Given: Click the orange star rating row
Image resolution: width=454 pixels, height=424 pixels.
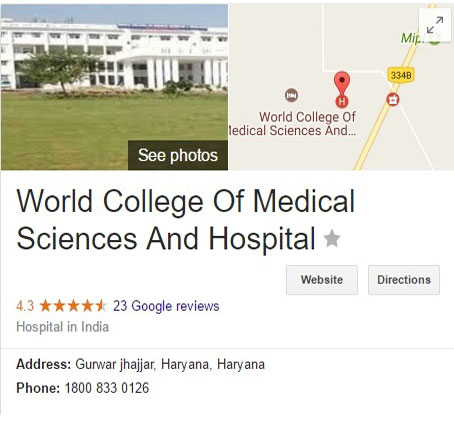Looking at the screenshot, I should [73, 306].
